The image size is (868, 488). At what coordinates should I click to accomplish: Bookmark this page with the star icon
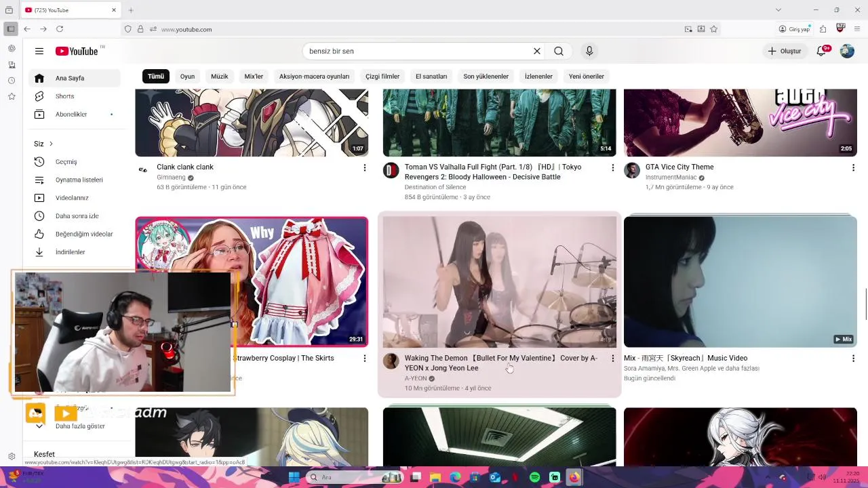(x=714, y=29)
